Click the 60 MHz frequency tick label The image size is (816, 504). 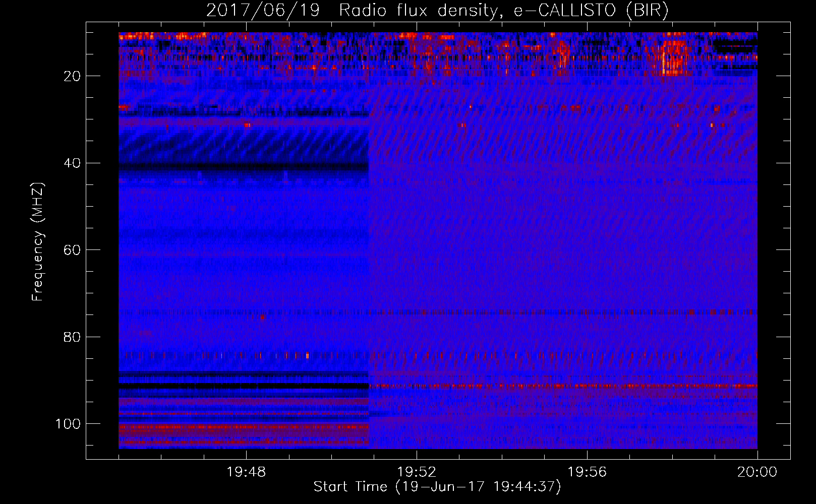pyautogui.click(x=72, y=250)
